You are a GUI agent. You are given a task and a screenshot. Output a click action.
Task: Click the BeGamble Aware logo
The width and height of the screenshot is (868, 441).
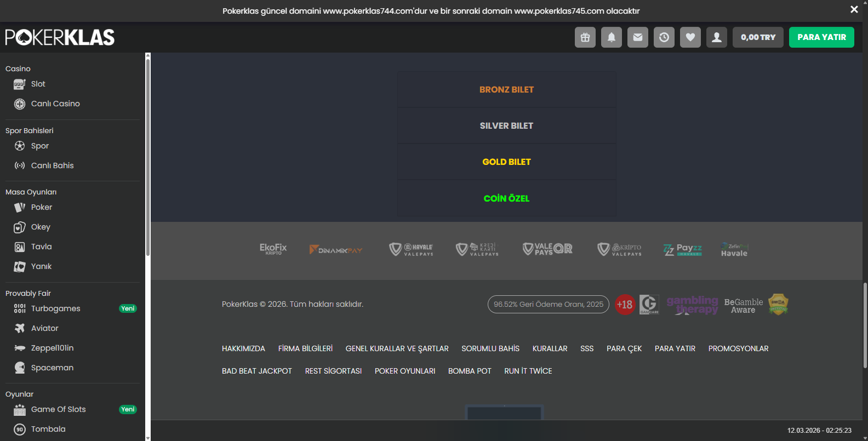[x=744, y=306]
